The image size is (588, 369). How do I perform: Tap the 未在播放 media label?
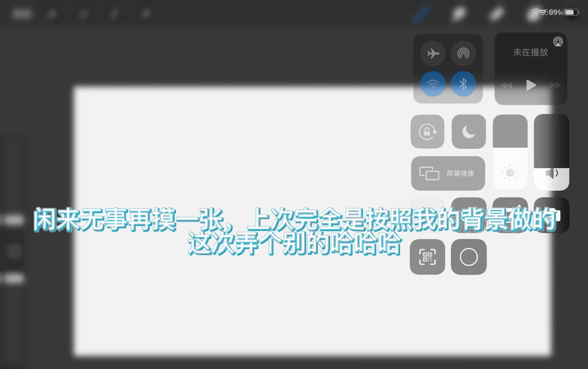(530, 52)
